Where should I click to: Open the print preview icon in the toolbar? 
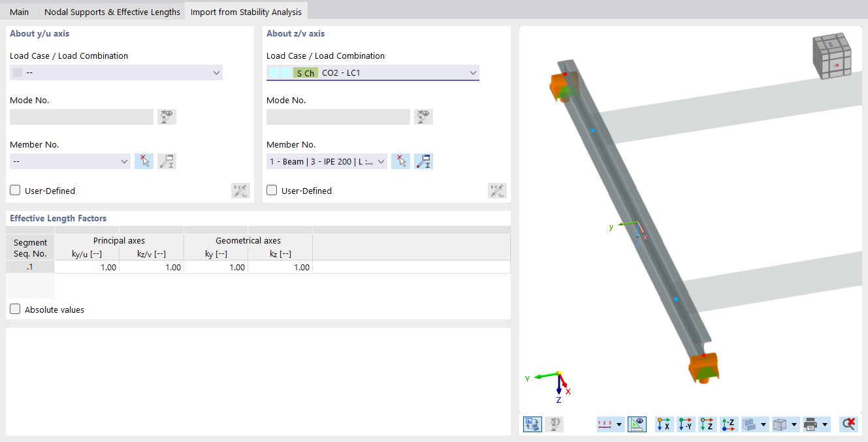[x=810, y=424]
